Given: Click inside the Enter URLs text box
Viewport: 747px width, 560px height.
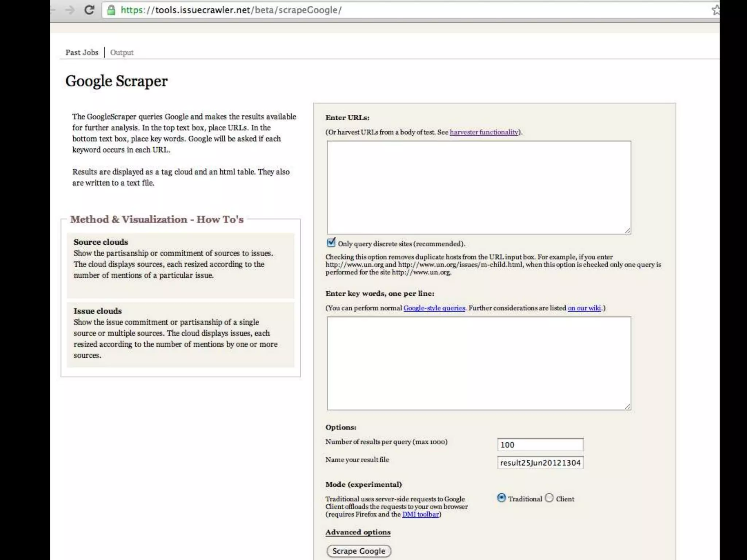Looking at the screenshot, I should [x=479, y=187].
